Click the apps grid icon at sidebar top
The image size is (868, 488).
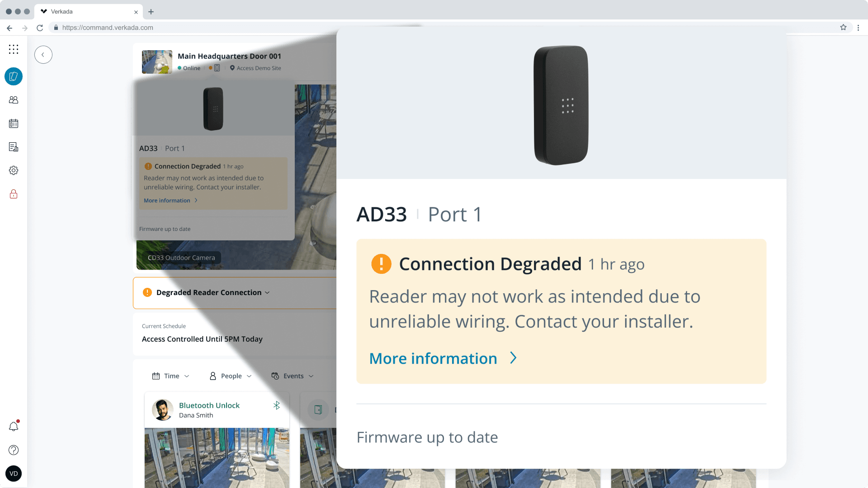pyautogui.click(x=14, y=49)
